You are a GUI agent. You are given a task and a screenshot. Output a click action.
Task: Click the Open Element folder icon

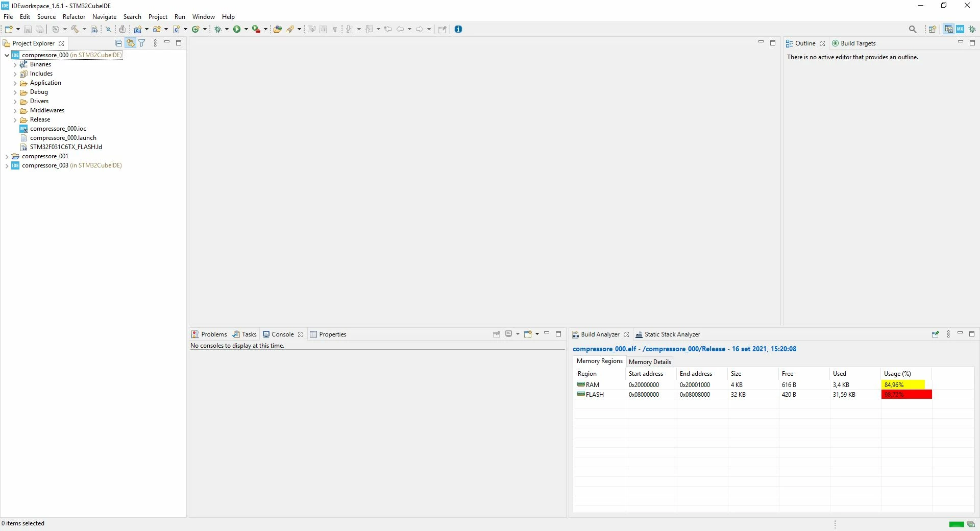pyautogui.click(x=278, y=29)
